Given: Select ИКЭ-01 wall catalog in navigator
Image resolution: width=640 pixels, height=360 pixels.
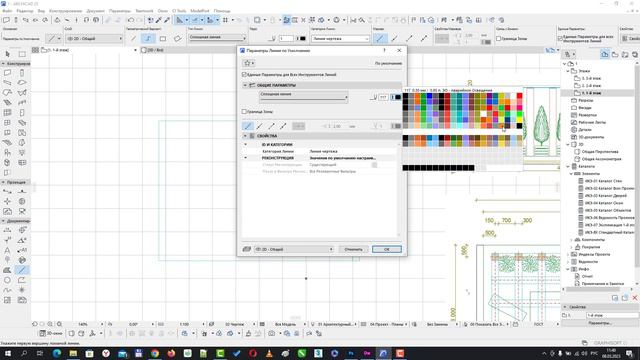Looking at the screenshot, I should click(603, 181).
